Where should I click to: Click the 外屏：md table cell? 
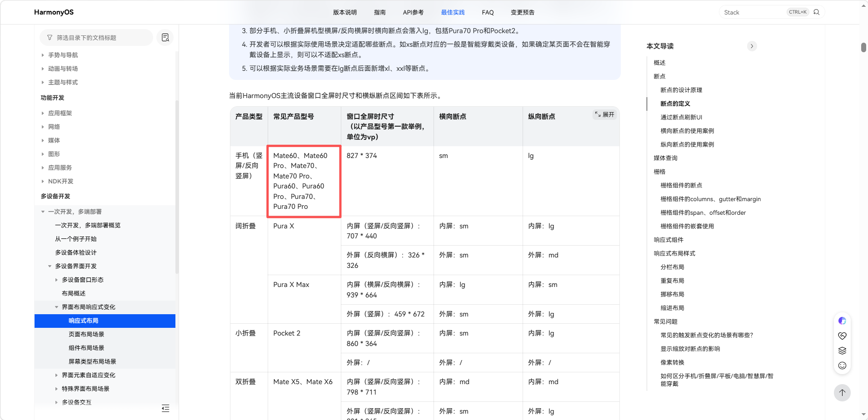(571, 260)
